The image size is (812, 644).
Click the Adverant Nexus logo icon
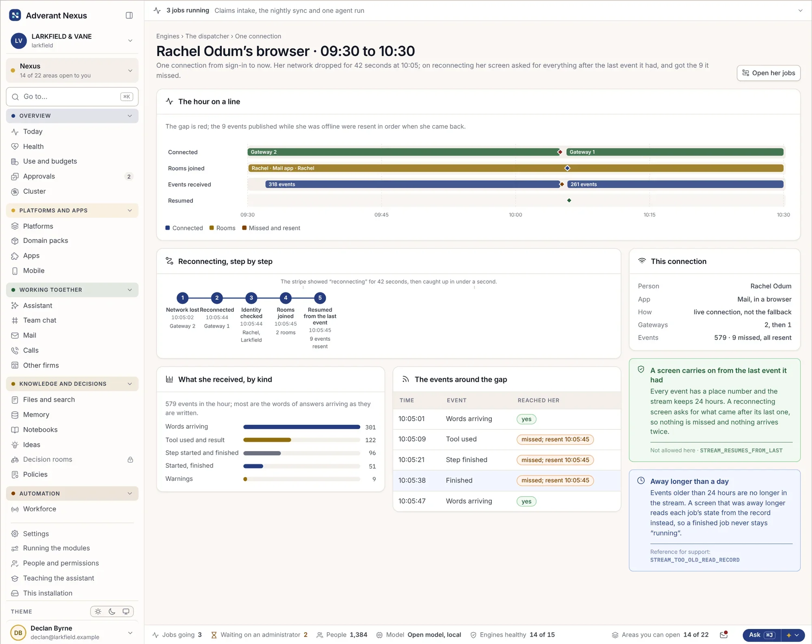pos(15,15)
